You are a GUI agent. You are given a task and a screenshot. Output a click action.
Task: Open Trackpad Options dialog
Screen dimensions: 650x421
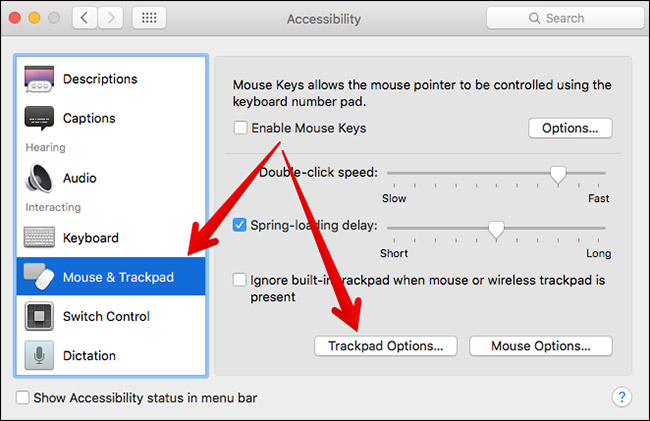click(x=386, y=346)
